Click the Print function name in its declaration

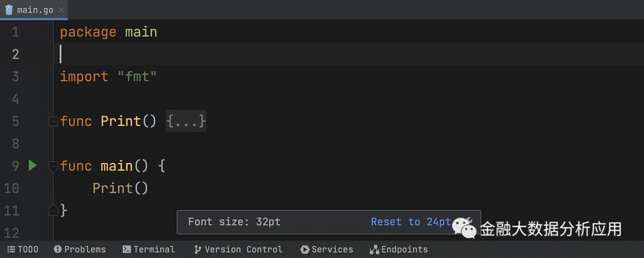[x=120, y=121]
